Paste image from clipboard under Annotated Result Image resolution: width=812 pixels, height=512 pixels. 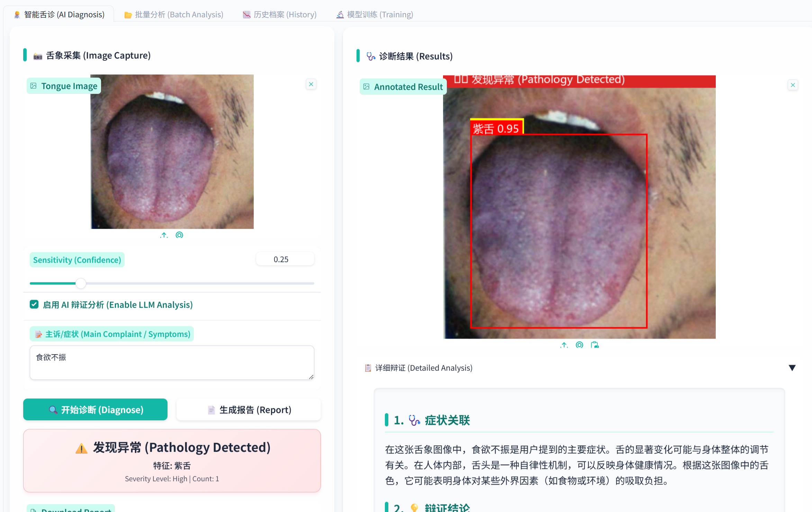[595, 345]
